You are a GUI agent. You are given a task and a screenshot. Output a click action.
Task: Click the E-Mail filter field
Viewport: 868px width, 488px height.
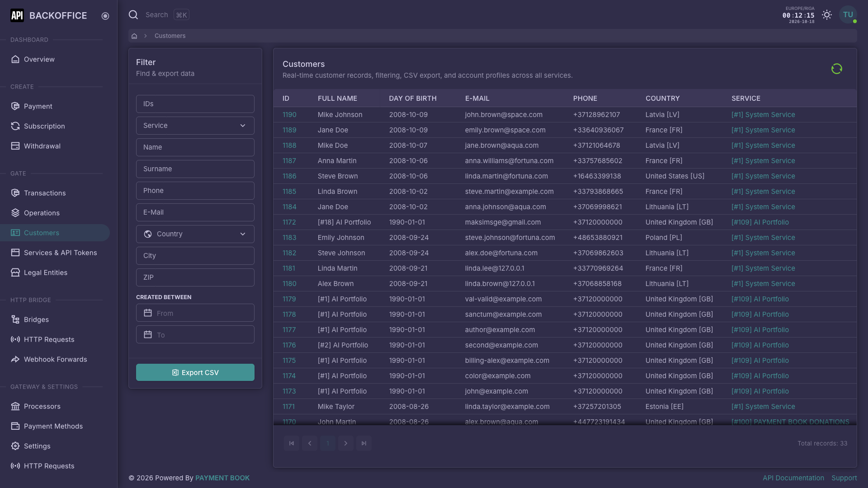click(195, 212)
